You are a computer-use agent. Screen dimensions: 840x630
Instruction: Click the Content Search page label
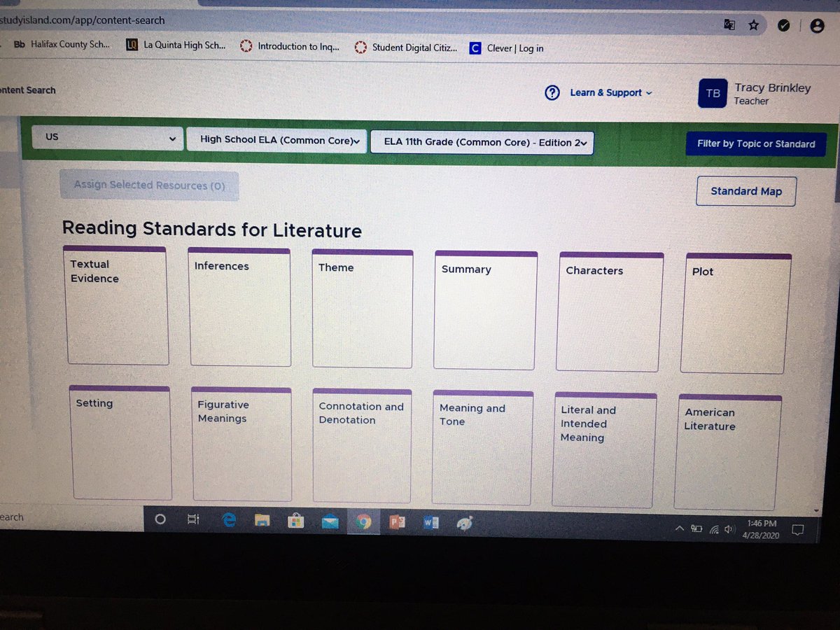(27, 90)
